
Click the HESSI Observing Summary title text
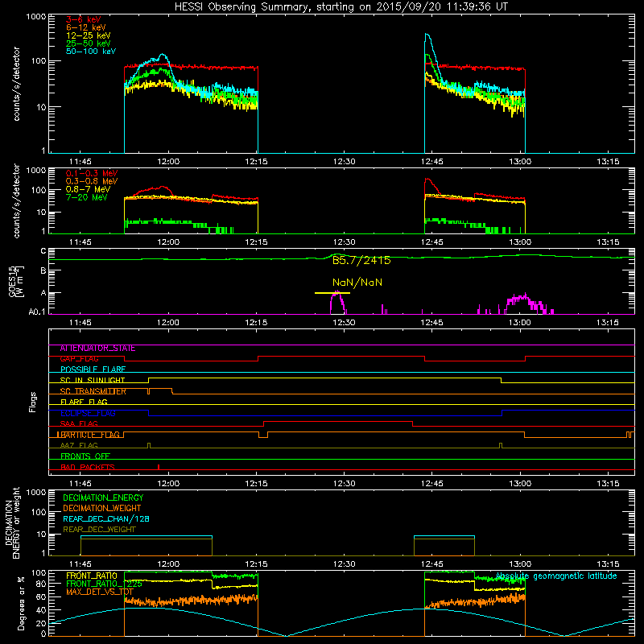click(341, 6)
